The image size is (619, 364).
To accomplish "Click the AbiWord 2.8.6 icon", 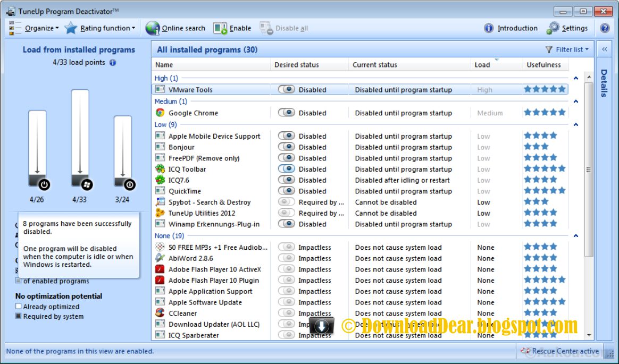I will 160,258.
